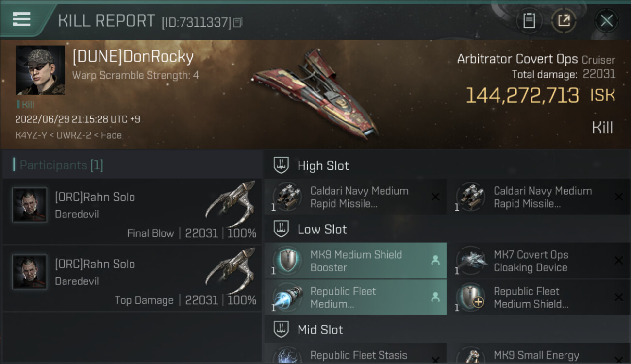Open the share export icon
The width and height of the screenshot is (631, 364).
click(x=564, y=21)
